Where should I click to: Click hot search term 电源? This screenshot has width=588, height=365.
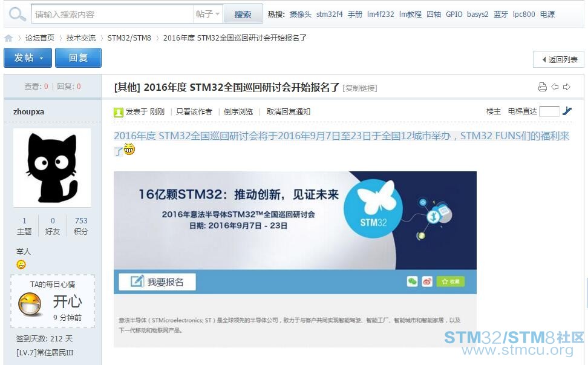[x=547, y=15]
